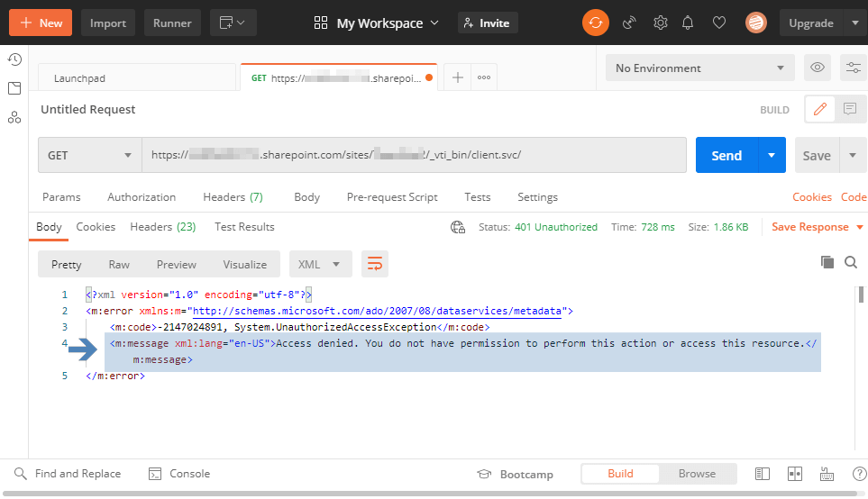Switch to Pretty view
The height and width of the screenshot is (499, 868).
click(x=67, y=265)
